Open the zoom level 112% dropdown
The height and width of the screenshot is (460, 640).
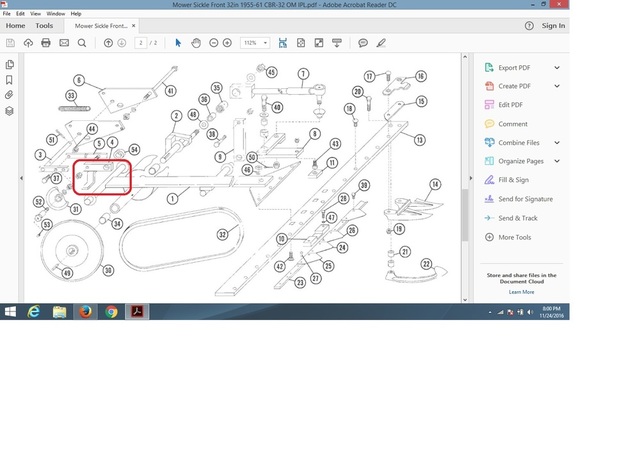pyautogui.click(x=254, y=43)
